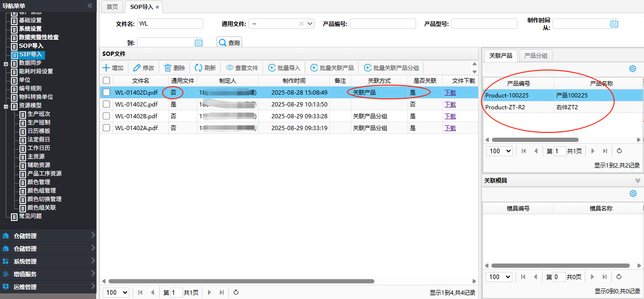Image resolution: width=644 pixels, height=299 pixels.
Task: Click the 查看文件 eye icon
Action: click(x=230, y=68)
